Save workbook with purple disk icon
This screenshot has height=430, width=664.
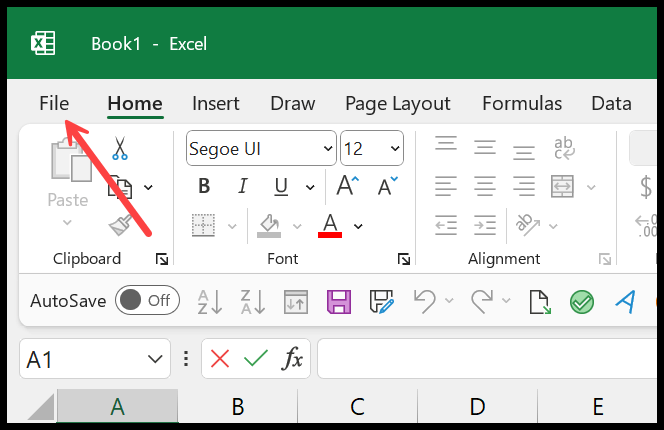(339, 302)
